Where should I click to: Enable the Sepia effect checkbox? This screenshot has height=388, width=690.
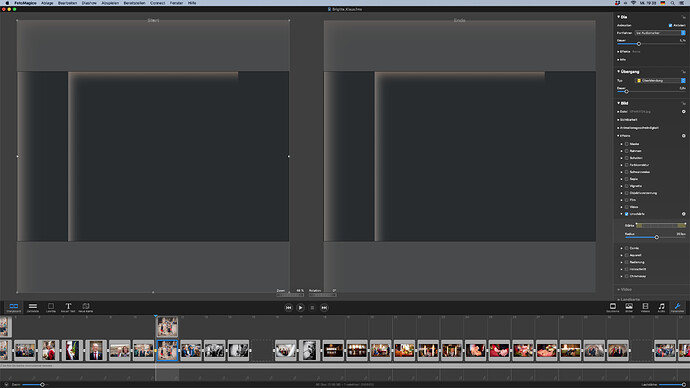[x=627, y=179]
